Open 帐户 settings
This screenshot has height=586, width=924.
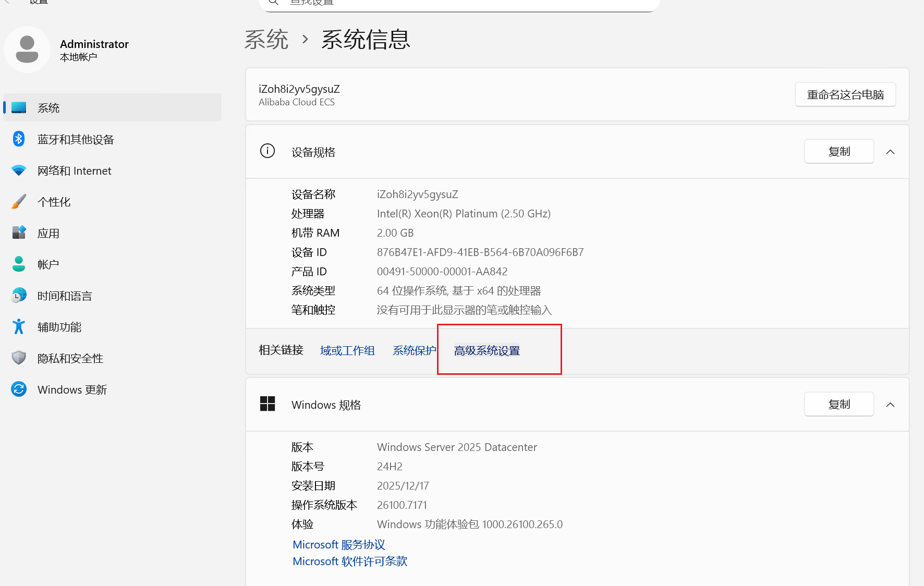[112, 264]
